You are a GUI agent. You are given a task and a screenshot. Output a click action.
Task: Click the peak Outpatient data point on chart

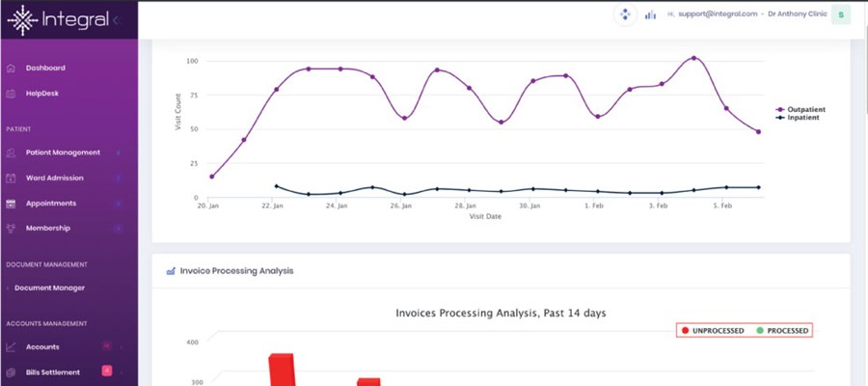[x=693, y=58]
